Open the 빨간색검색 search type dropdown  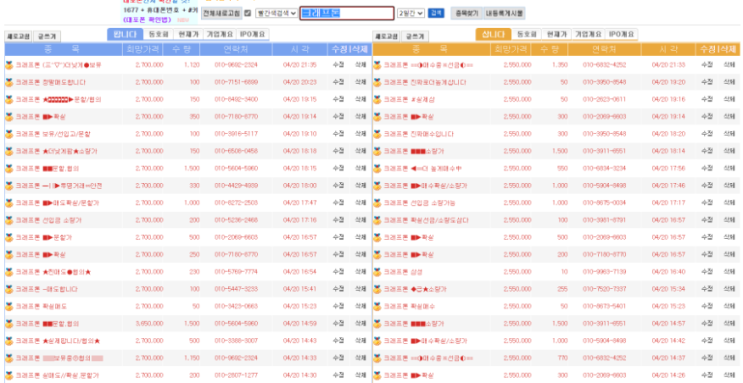277,13
